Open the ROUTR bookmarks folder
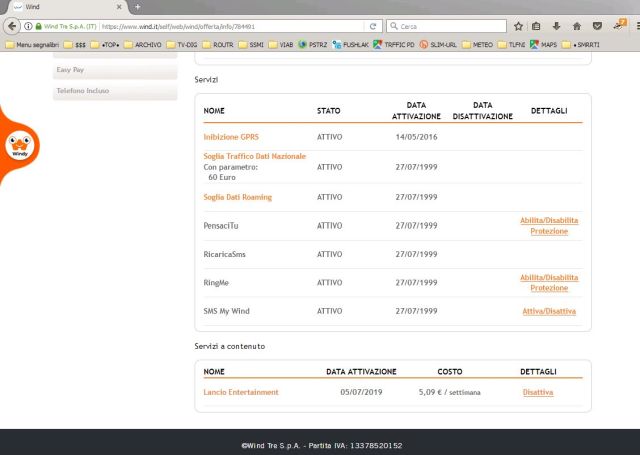The image size is (640, 455). pyautogui.click(x=218, y=44)
